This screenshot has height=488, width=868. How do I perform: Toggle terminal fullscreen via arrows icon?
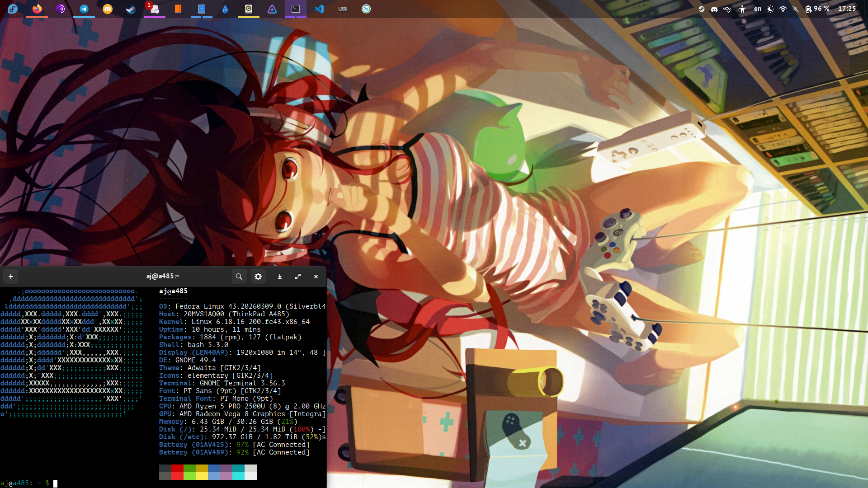click(298, 277)
